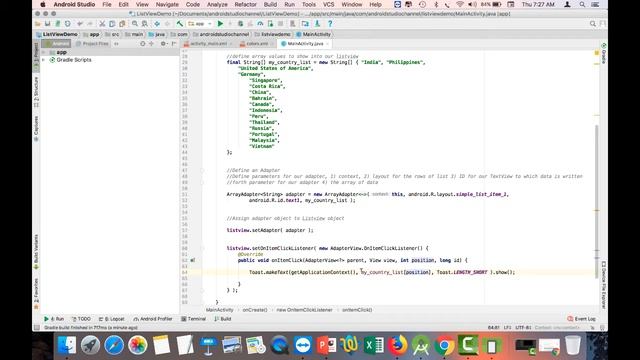Click the Attach debugger toolbar icon
640x360 pixels.
pos(270,24)
